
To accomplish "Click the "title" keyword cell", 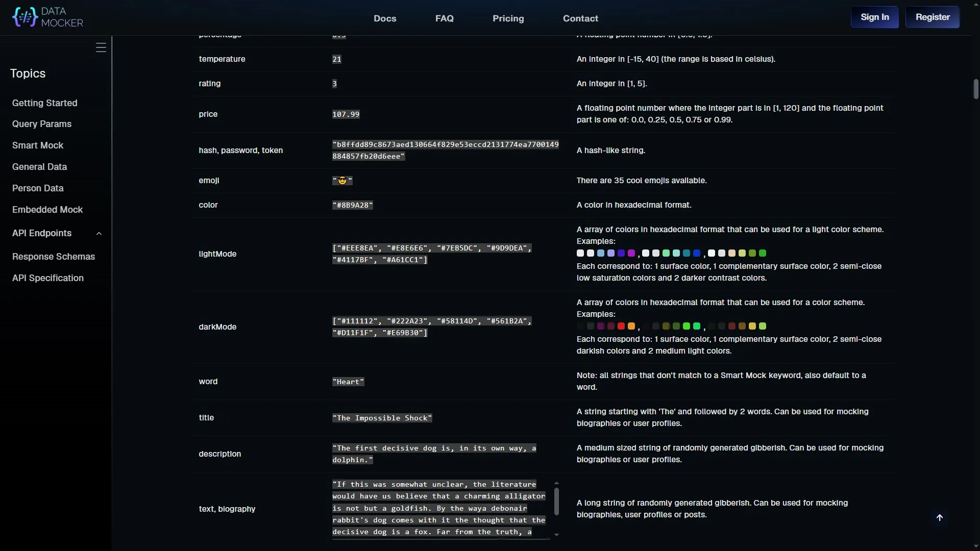I will [206, 418].
